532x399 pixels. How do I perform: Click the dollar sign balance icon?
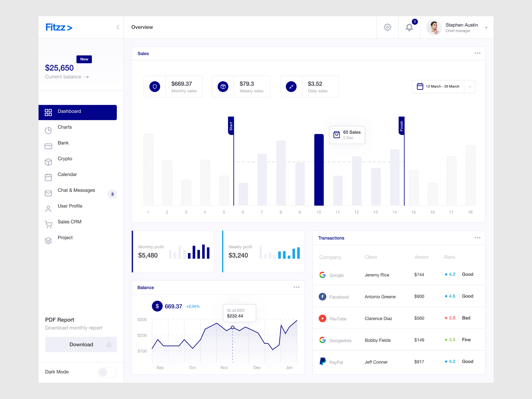click(157, 306)
